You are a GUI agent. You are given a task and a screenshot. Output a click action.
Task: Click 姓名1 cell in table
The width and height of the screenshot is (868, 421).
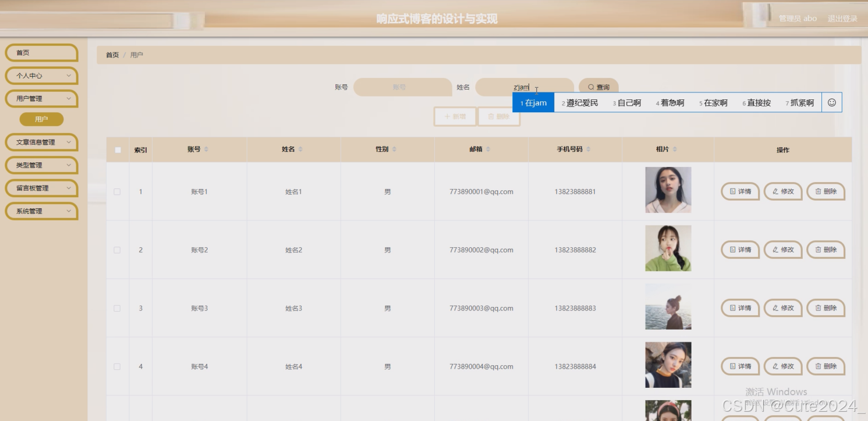click(293, 192)
